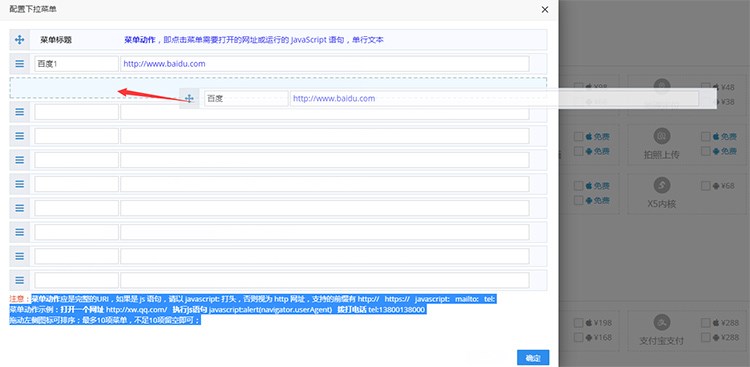Click the http://www.baidu.com field in the dragged row
750x367 pixels.
click(x=494, y=99)
